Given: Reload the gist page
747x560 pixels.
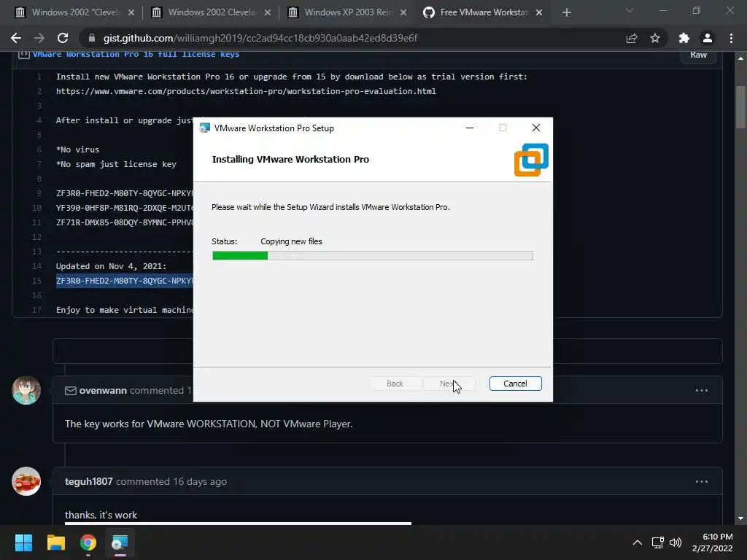Looking at the screenshot, I should pyautogui.click(x=63, y=38).
